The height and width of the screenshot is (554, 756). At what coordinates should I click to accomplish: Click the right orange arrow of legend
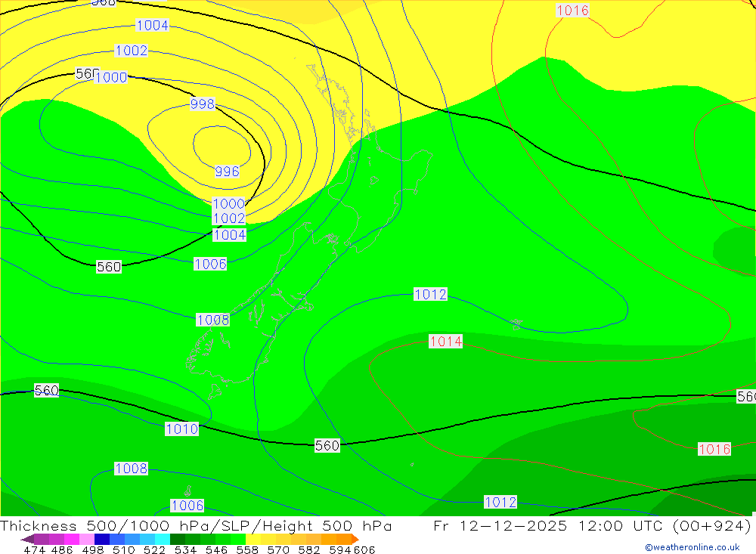pos(355,540)
